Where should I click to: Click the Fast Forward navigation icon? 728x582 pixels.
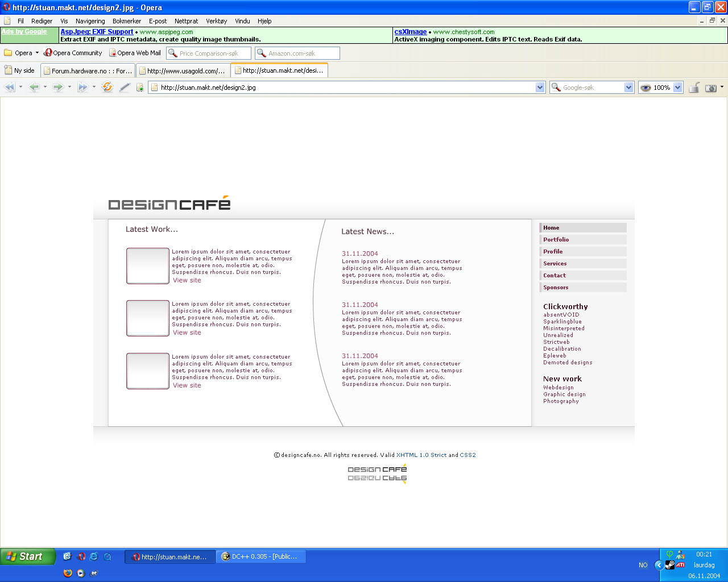click(x=83, y=88)
